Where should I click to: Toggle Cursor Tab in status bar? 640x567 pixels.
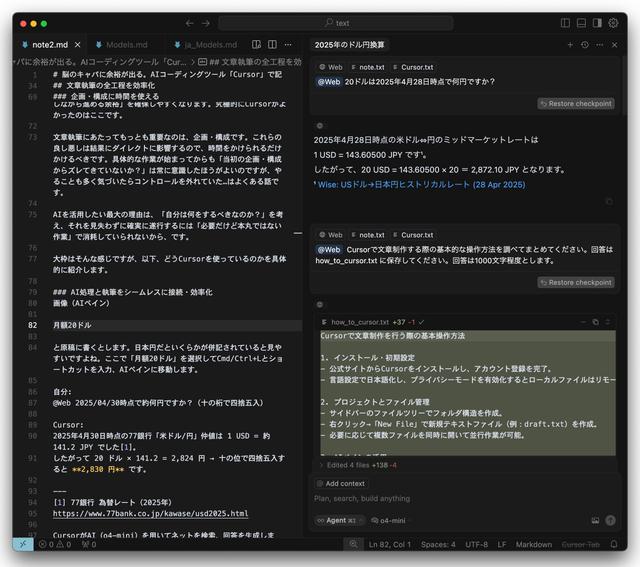click(x=581, y=545)
